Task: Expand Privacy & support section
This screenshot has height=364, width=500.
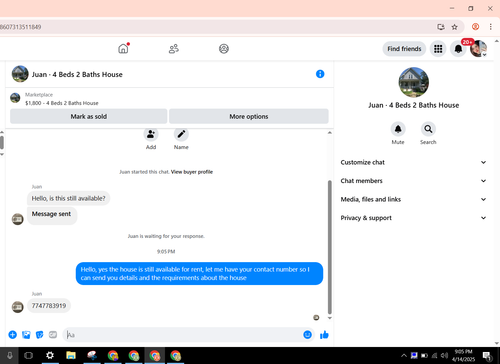Action: (413, 218)
